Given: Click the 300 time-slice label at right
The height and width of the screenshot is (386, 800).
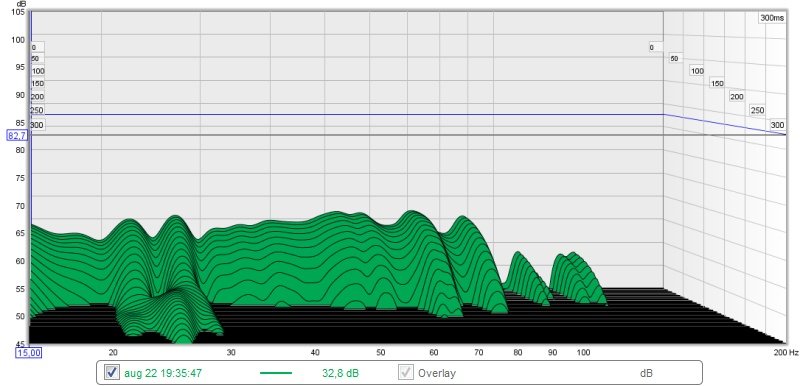Looking at the screenshot, I should [x=777, y=125].
